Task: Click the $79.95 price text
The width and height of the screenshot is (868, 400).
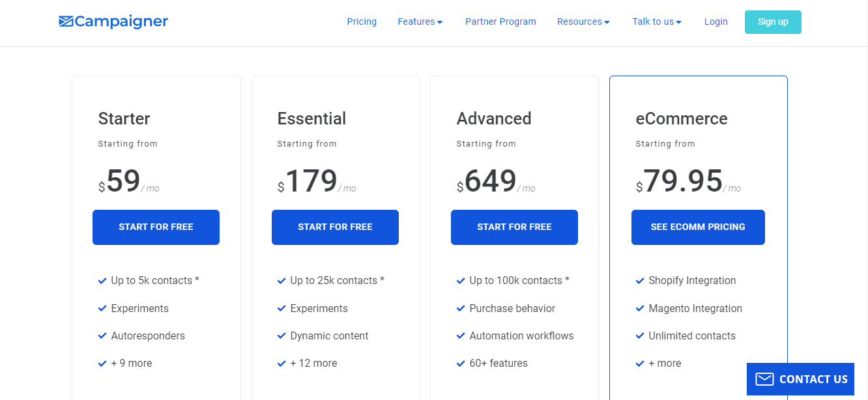Action: pyautogui.click(x=680, y=182)
